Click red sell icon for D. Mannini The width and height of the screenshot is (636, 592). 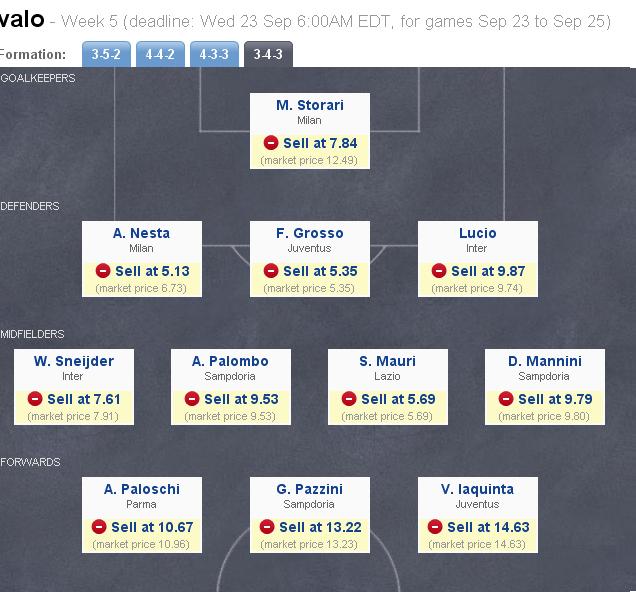505,399
